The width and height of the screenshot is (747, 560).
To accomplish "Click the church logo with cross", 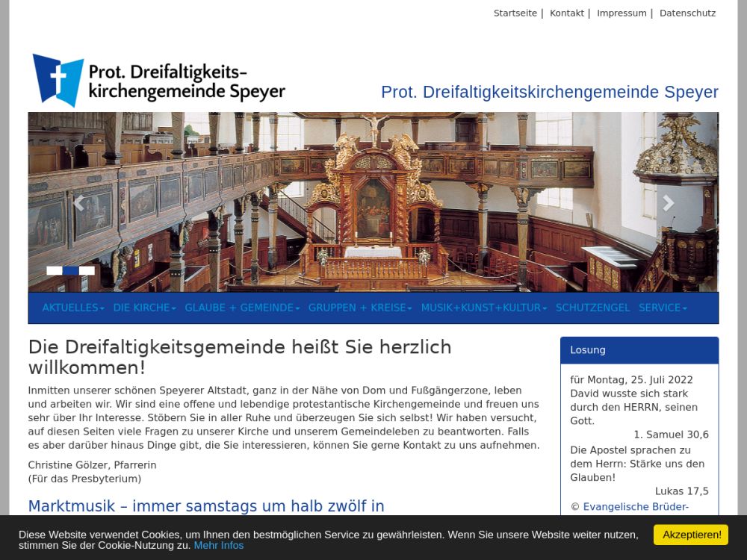I will (58, 80).
